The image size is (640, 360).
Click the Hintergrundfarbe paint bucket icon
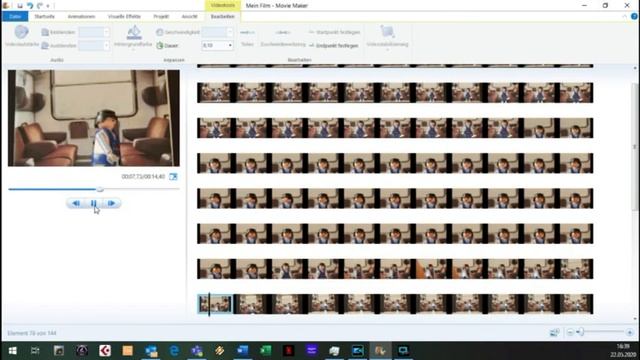coord(134,33)
